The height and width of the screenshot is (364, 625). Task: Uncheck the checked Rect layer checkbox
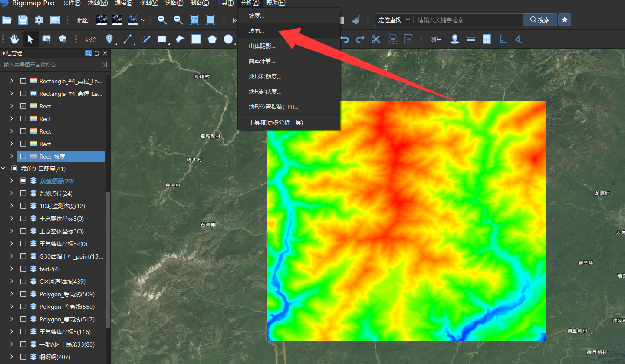(x=23, y=106)
